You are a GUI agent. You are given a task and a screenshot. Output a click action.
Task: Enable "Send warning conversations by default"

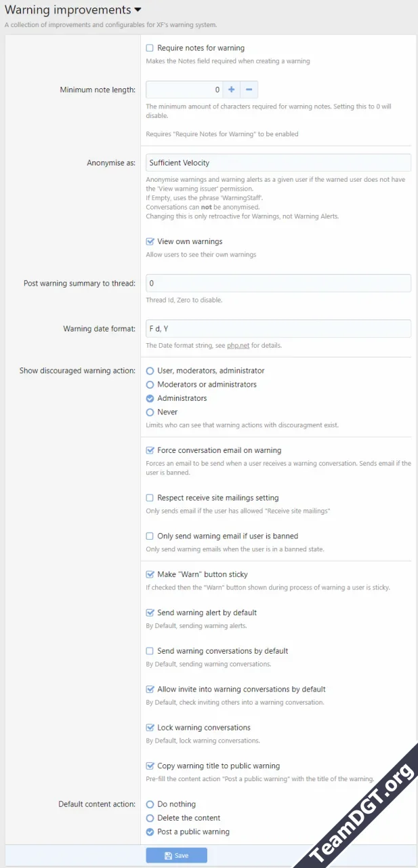click(150, 650)
